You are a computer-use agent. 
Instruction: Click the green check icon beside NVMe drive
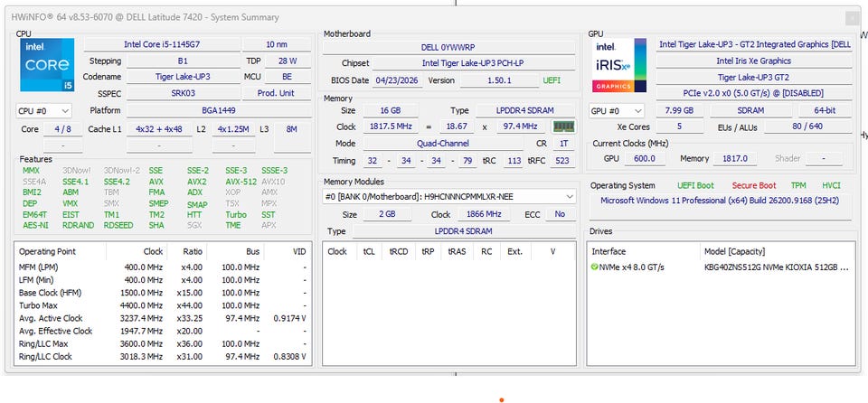click(595, 267)
